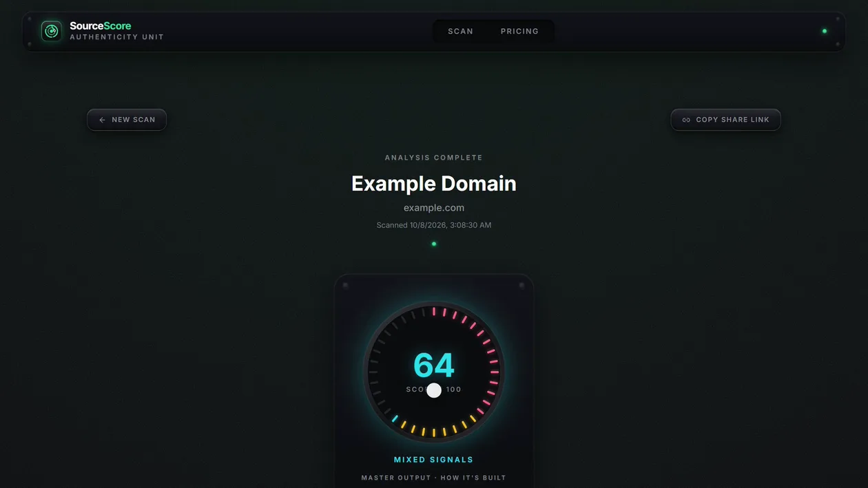Click the scanned timestamp text
The image size is (868, 488).
[433, 225]
